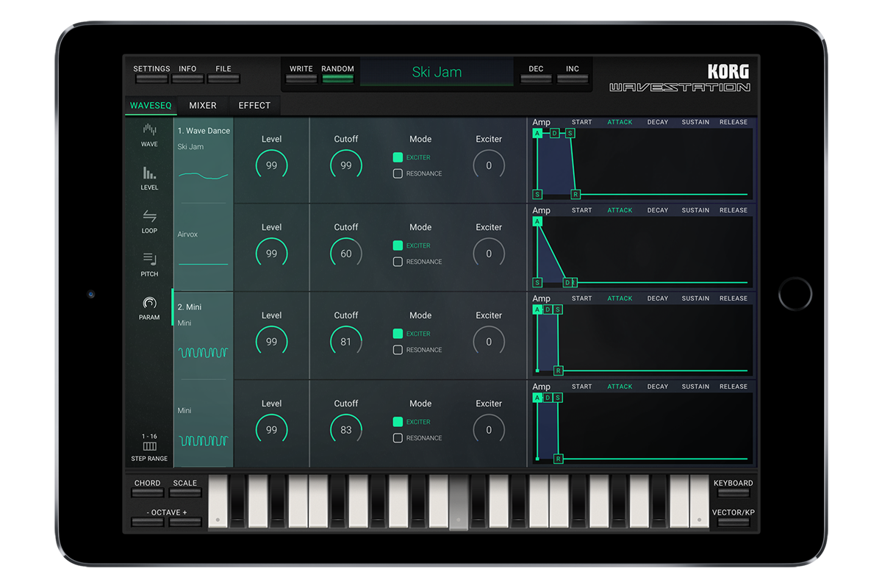882x588 pixels.
Task: Enable RESONANCE mode in the first row
Action: pyautogui.click(x=398, y=174)
